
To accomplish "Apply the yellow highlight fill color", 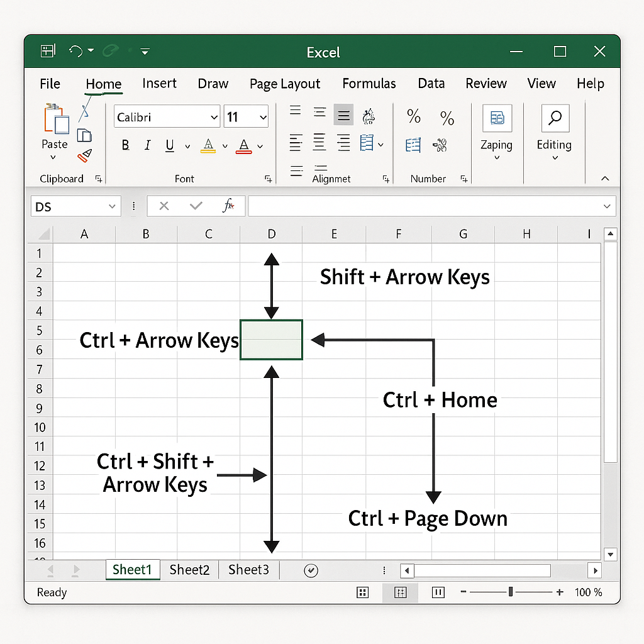I will pyautogui.click(x=208, y=146).
